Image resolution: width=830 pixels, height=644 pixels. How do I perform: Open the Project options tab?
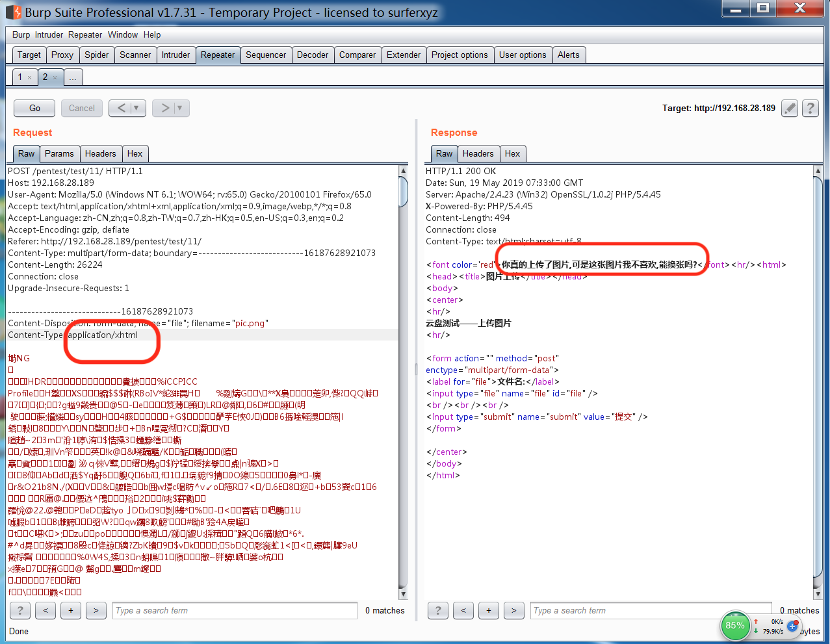(460, 55)
